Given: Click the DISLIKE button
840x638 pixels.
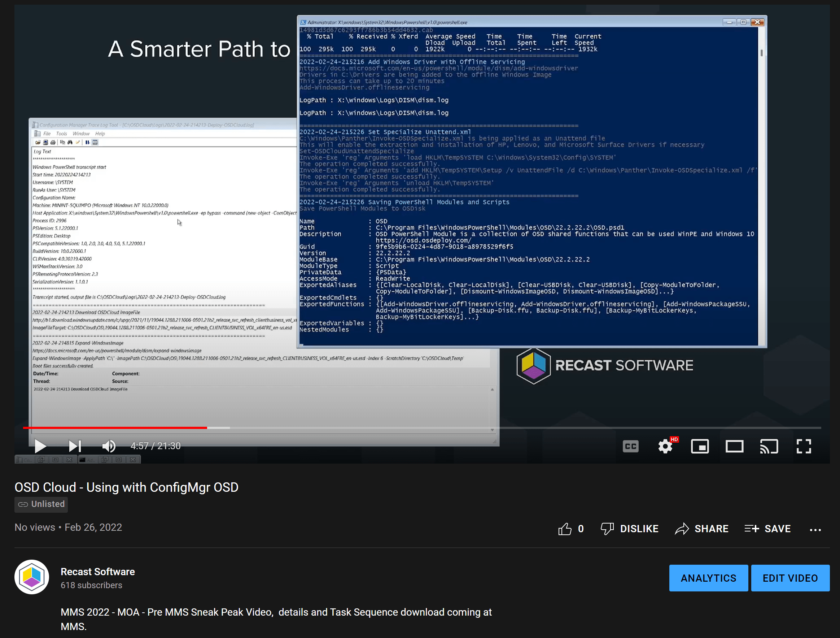Looking at the screenshot, I should point(630,529).
